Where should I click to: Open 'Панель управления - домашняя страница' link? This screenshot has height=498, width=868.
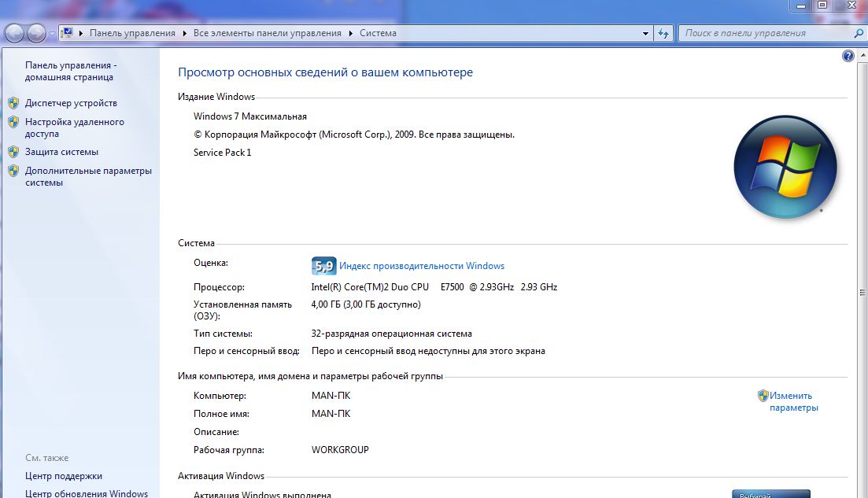pyautogui.click(x=71, y=72)
